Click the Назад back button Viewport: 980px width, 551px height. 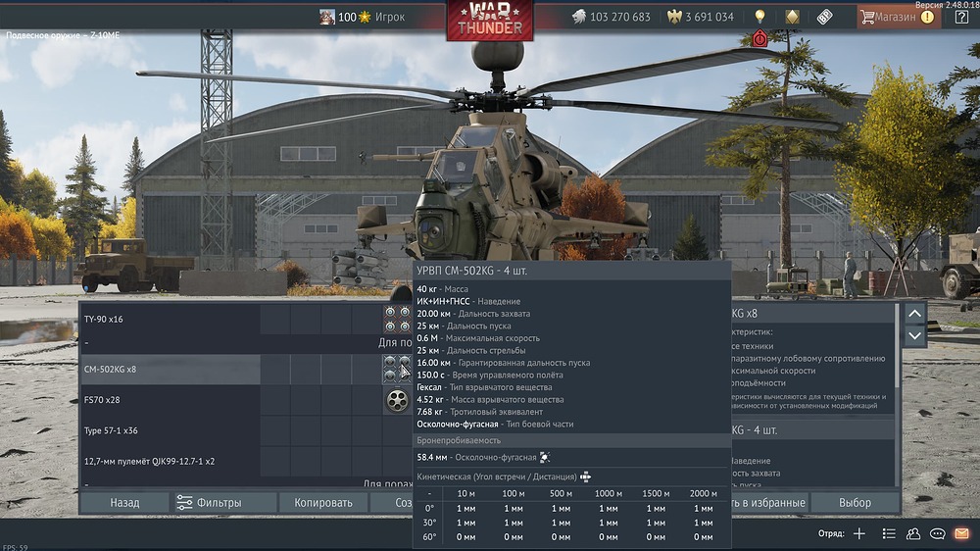tap(124, 502)
